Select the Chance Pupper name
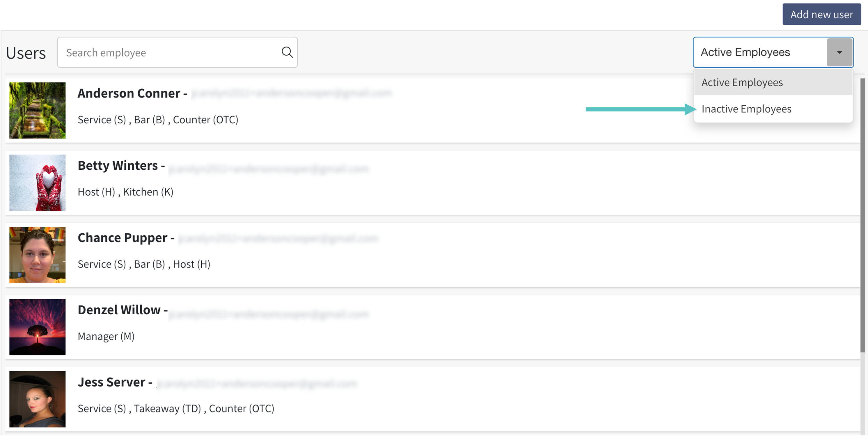Image resolution: width=868 pixels, height=436 pixels. pyautogui.click(x=122, y=238)
